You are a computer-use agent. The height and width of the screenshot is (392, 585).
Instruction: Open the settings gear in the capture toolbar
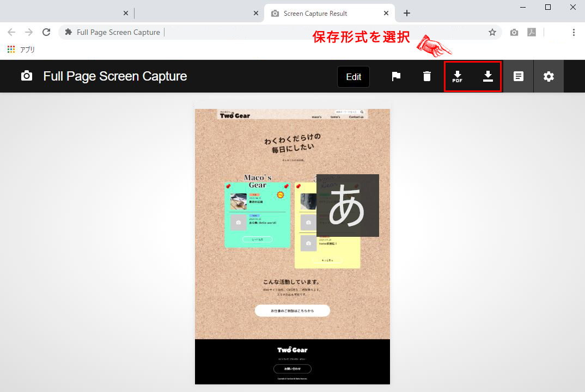[549, 77]
